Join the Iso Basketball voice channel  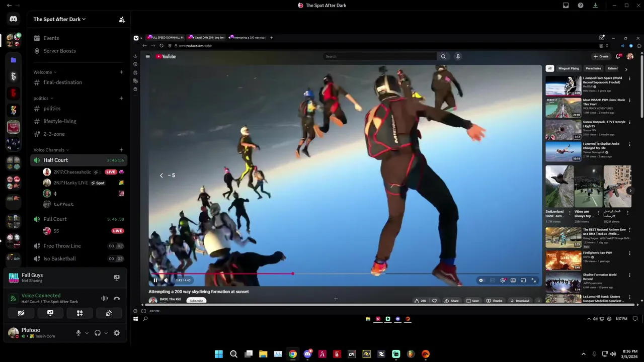pos(78,259)
